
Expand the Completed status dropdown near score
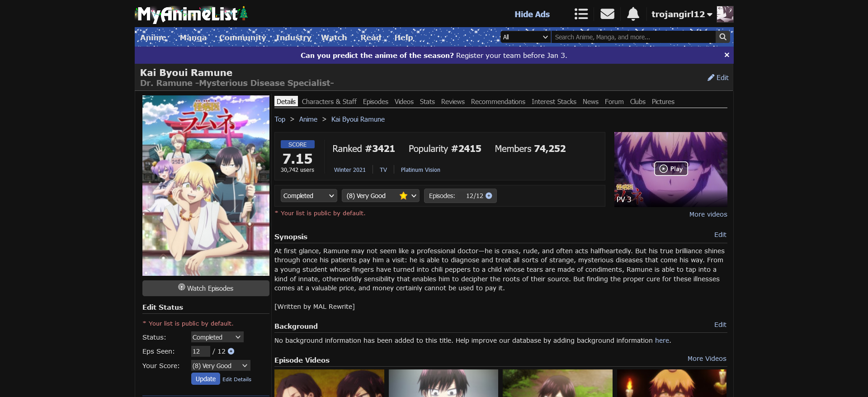point(309,196)
